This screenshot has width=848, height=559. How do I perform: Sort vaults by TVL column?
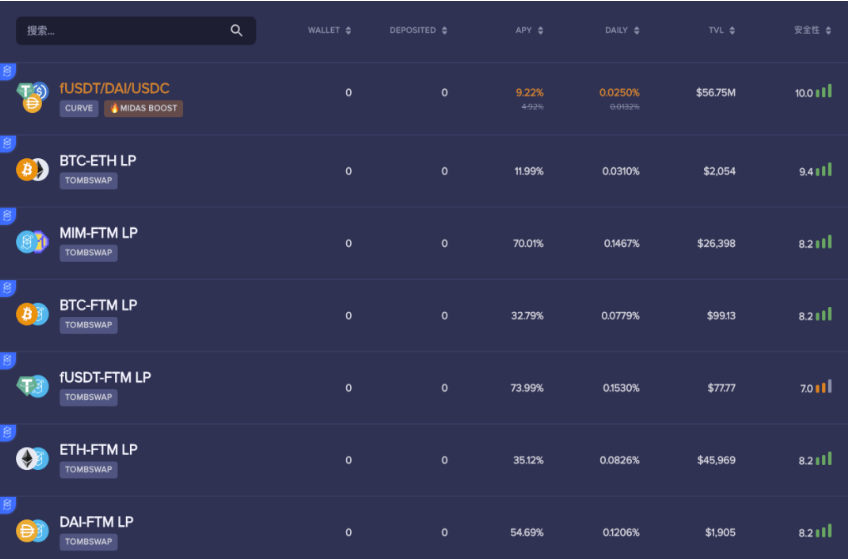click(x=721, y=30)
